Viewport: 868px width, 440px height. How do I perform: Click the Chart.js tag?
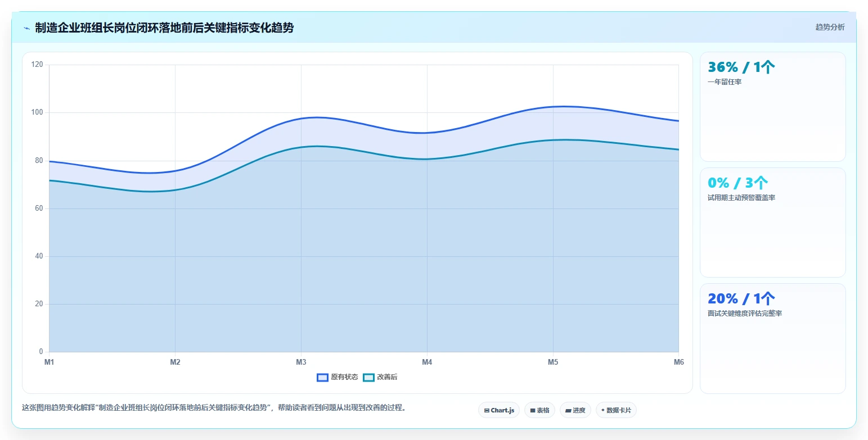[499, 410]
